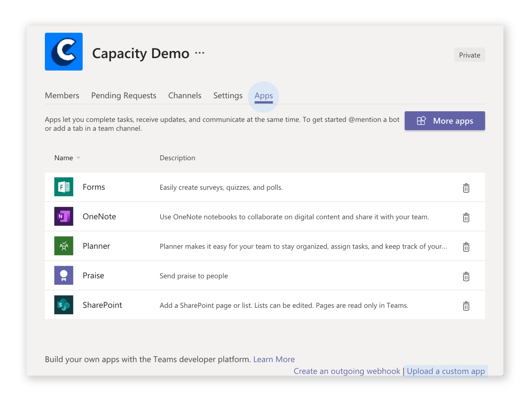The image size is (532, 404).
Task: Sort by Name using the column arrow
Action: point(78,158)
